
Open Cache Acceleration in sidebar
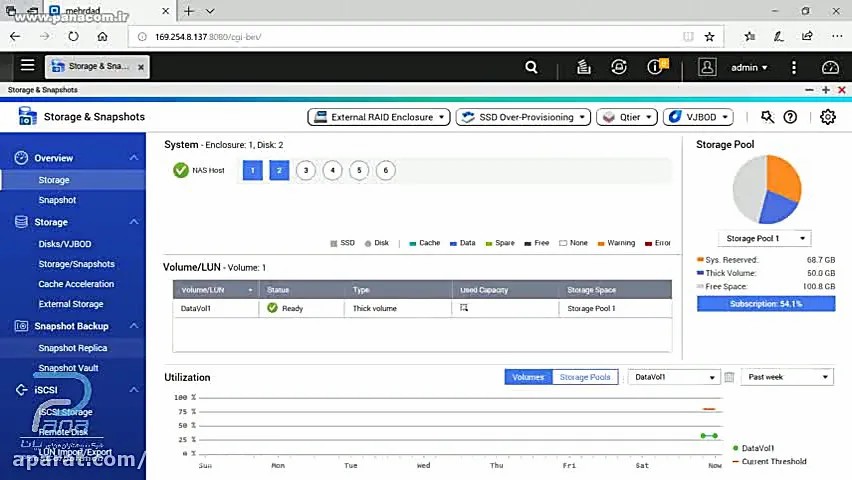[76, 284]
